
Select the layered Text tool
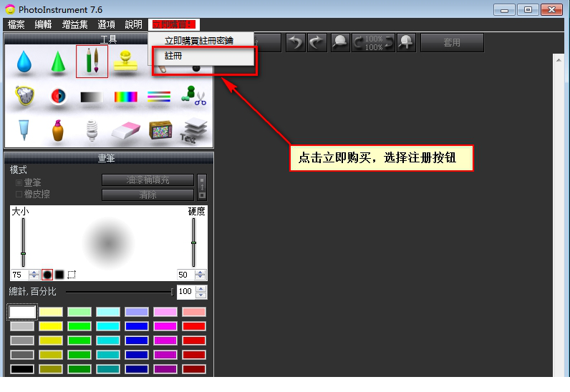click(194, 130)
